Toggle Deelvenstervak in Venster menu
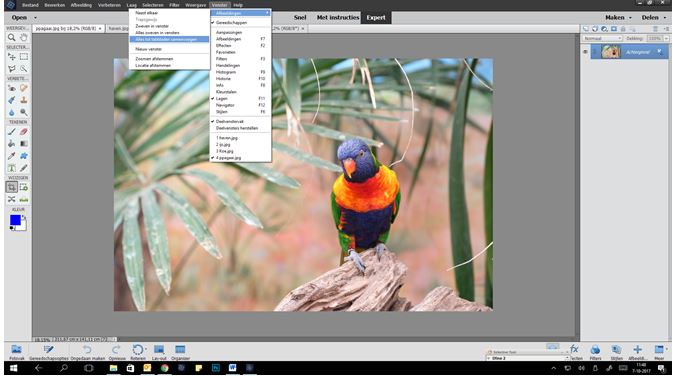Image resolution: width=673 pixels, height=376 pixels. pos(240,121)
